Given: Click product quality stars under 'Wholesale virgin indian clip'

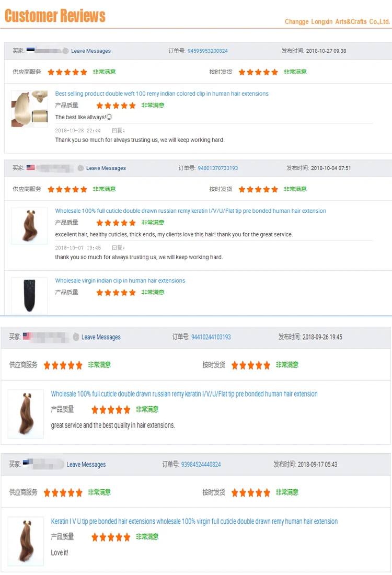Looking at the screenshot, I should 116,293.
